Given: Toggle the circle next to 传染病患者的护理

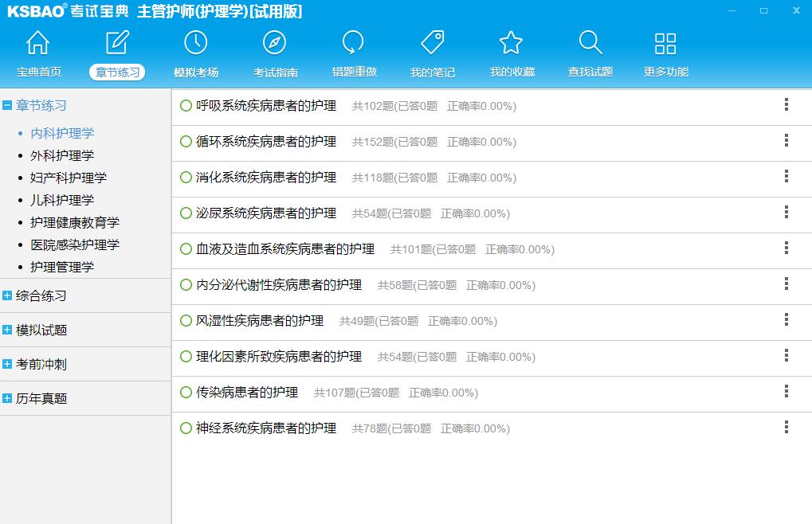Looking at the screenshot, I should click(186, 393).
